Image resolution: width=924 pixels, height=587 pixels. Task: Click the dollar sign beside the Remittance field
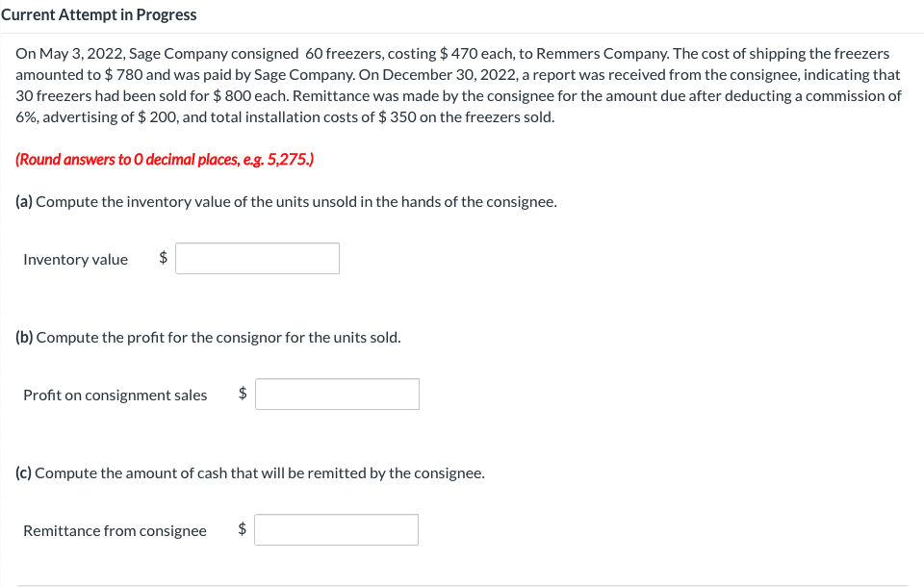241,529
